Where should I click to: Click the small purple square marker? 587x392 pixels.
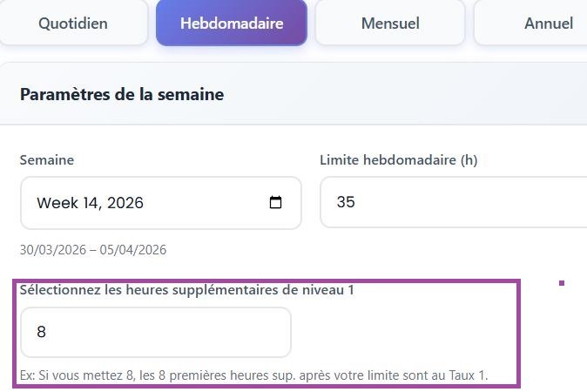[x=562, y=283]
